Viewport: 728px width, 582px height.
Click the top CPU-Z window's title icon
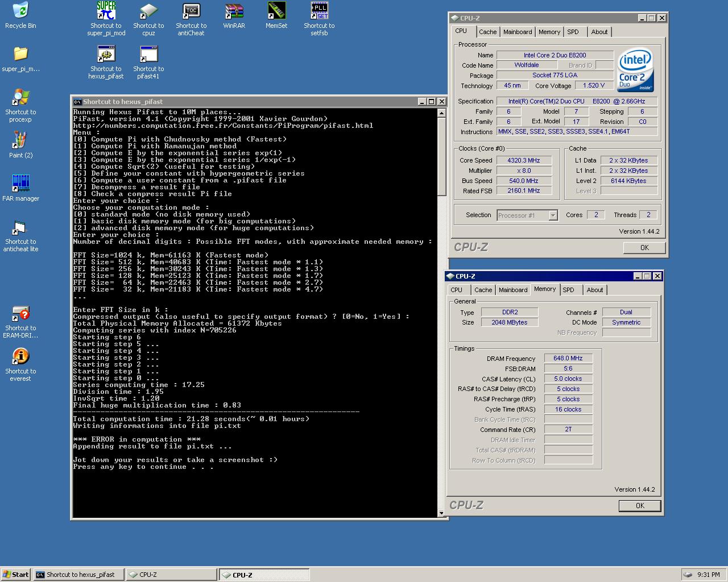pyautogui.click(x=455, y=18)
